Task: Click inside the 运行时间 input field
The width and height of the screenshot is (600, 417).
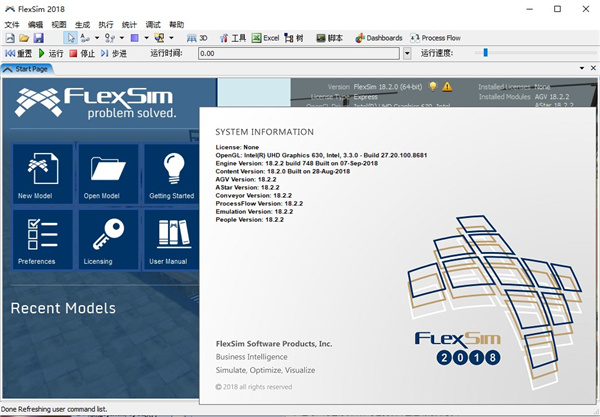Action: pyautogui.click(x=298, y=53)
